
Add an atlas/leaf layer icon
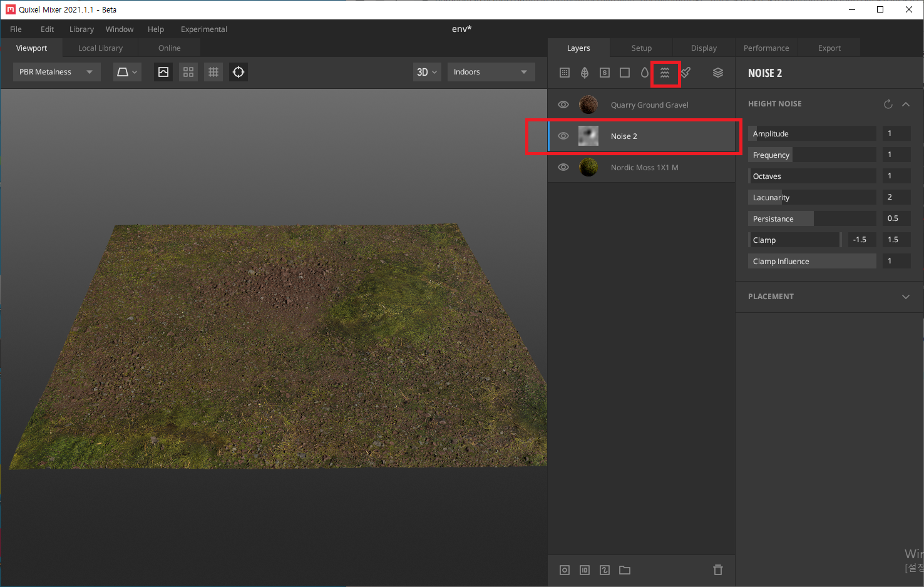coord(585,73)
